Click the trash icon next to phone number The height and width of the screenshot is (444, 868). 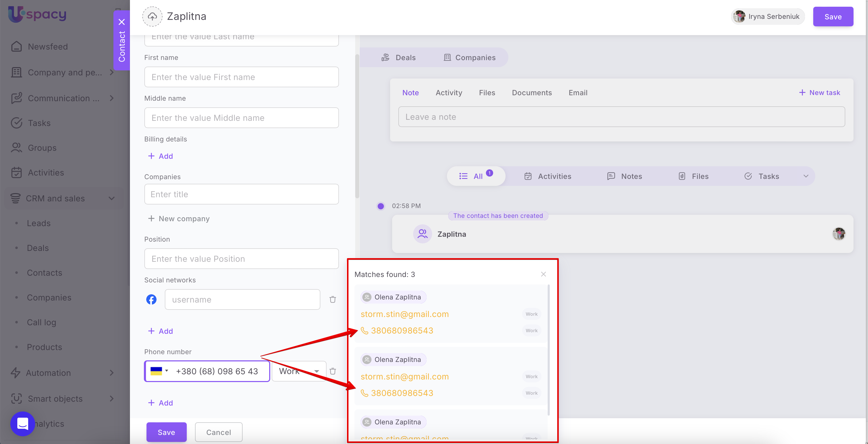pyautogui.click(x=332, y=371)
